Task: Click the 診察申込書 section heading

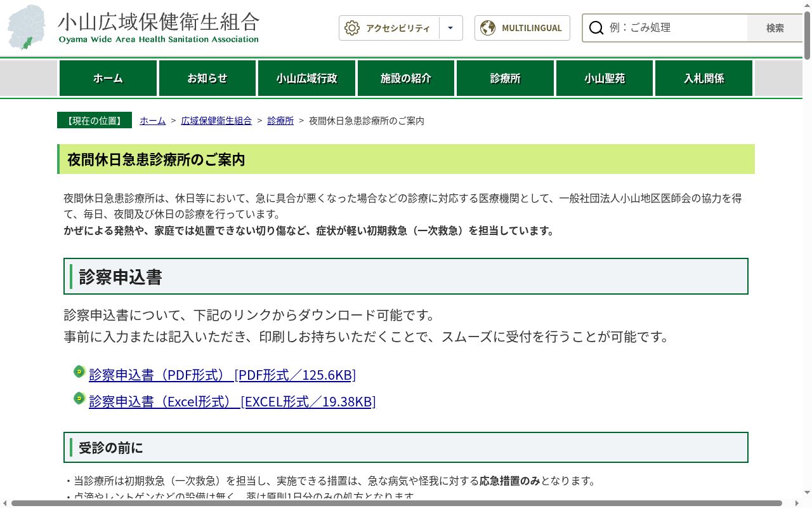Action: coord(406,276)
